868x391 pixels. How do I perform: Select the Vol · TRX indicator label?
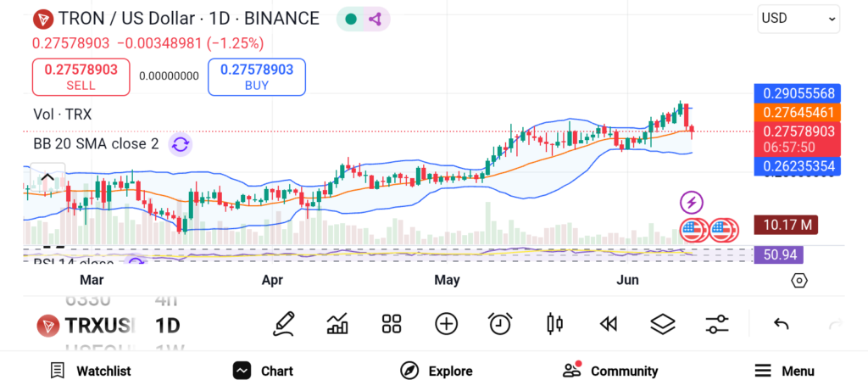tap(62, 115)
